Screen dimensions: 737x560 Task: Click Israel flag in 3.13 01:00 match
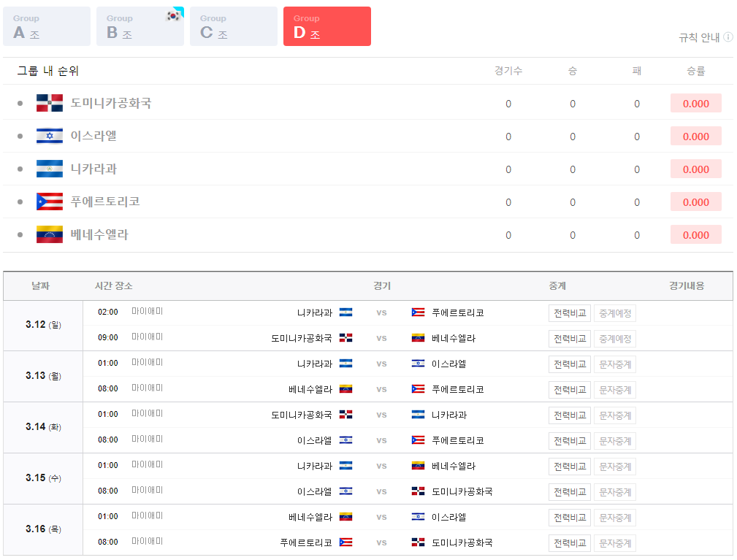coord(418,364)
